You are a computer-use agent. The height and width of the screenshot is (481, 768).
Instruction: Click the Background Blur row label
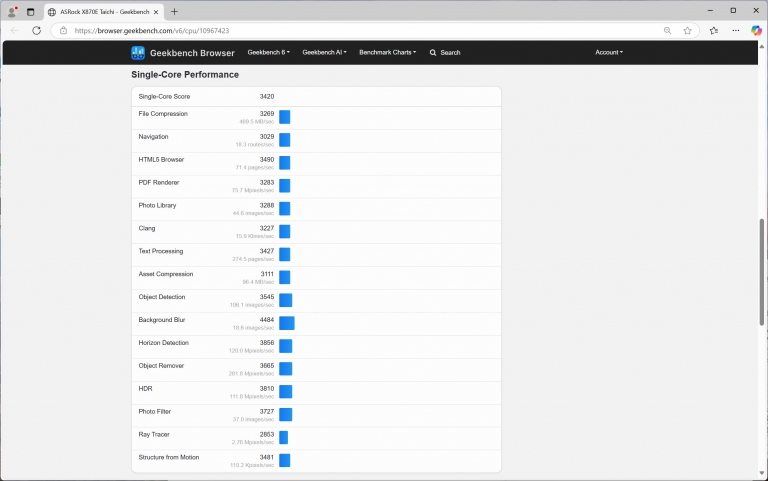(x=162, y=320)
